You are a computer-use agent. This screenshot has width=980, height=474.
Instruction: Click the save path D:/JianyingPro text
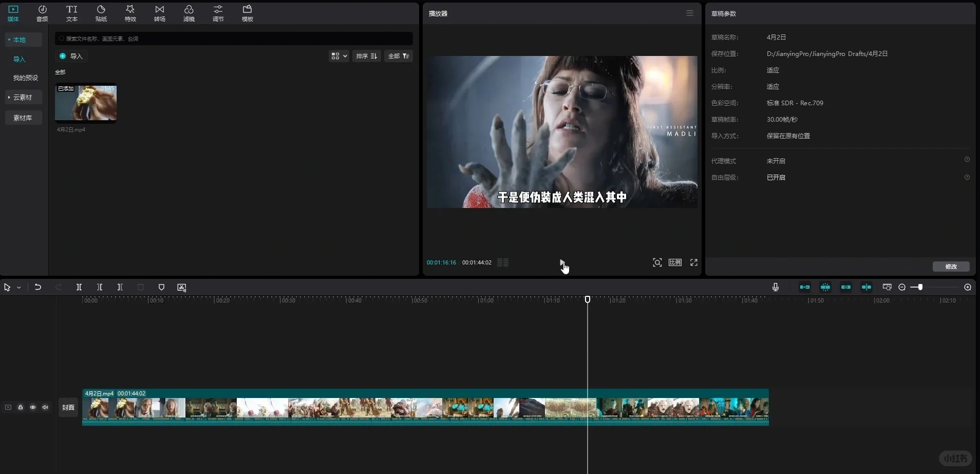click(x=827, y=53)
